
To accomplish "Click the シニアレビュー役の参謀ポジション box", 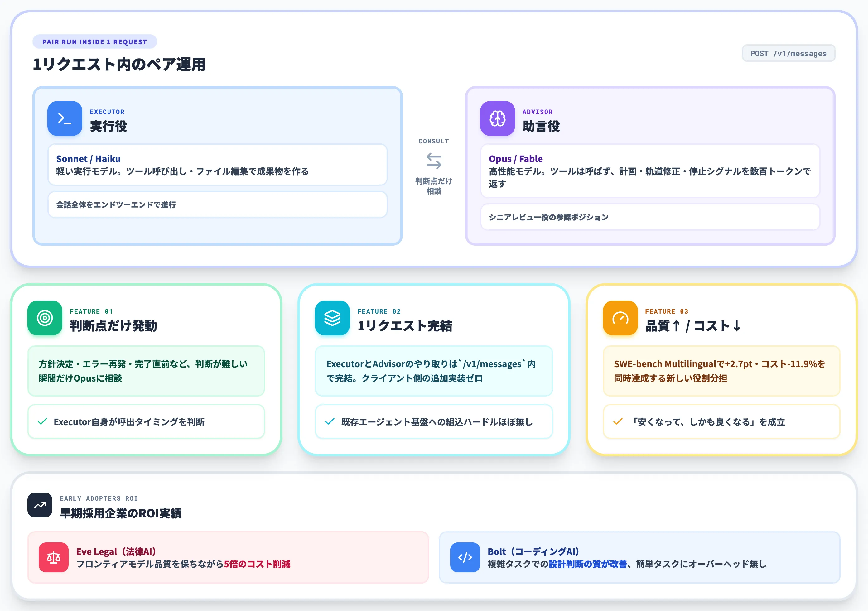I will [650, 217].
